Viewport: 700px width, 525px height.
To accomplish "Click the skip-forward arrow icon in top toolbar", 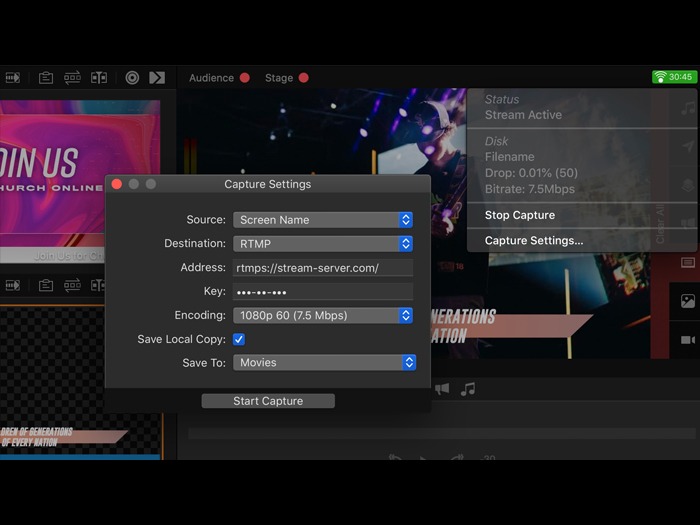I will (x=157, y=78).
